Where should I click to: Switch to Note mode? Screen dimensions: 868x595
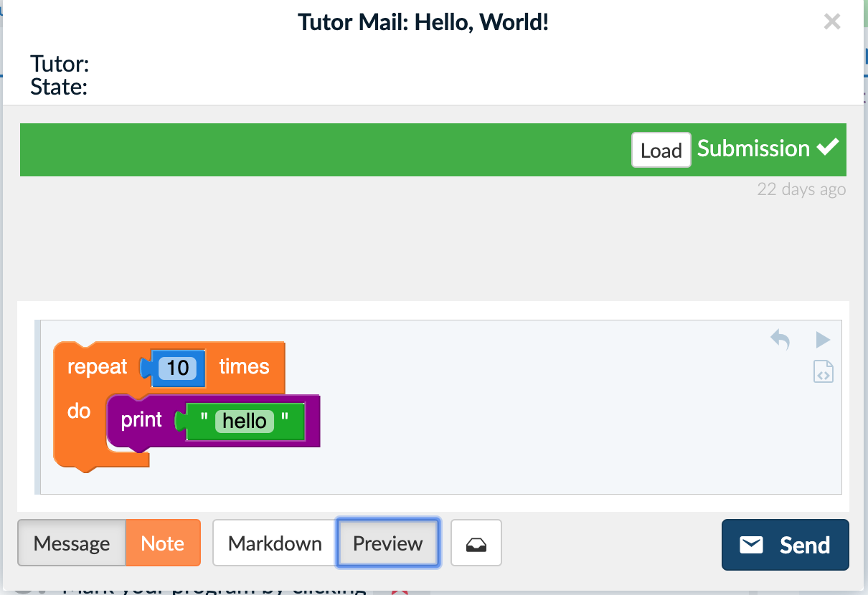163,543
